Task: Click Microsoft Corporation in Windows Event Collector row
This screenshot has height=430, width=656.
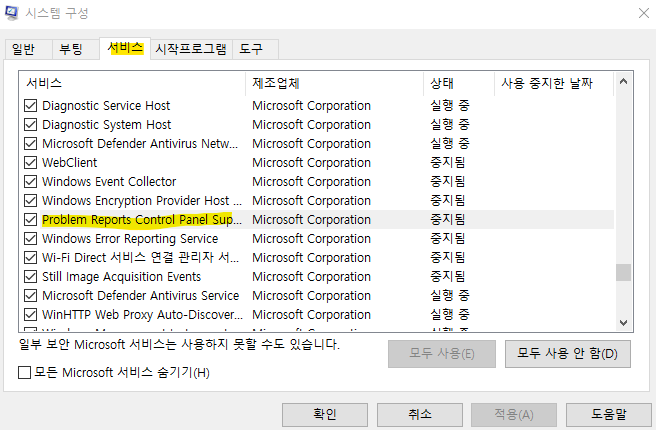Action: (312, 182)
